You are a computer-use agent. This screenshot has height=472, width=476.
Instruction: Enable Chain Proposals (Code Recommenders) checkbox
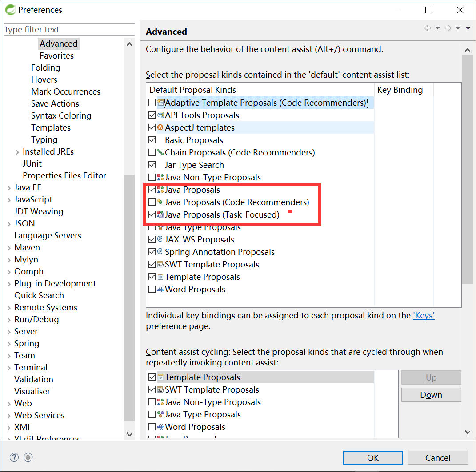(x=152, y=152)
